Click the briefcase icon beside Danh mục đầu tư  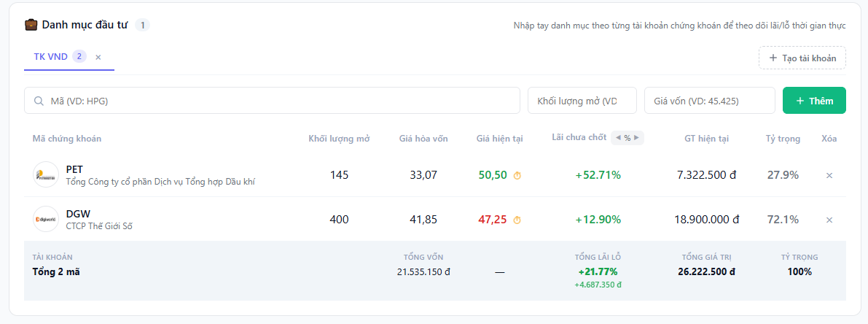(31, 25)
